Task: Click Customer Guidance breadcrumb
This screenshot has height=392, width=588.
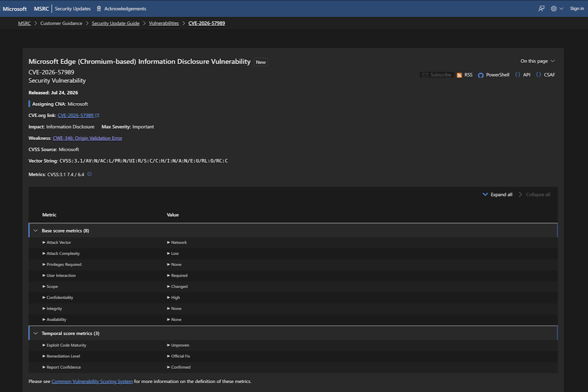Action: coord(61,23)
